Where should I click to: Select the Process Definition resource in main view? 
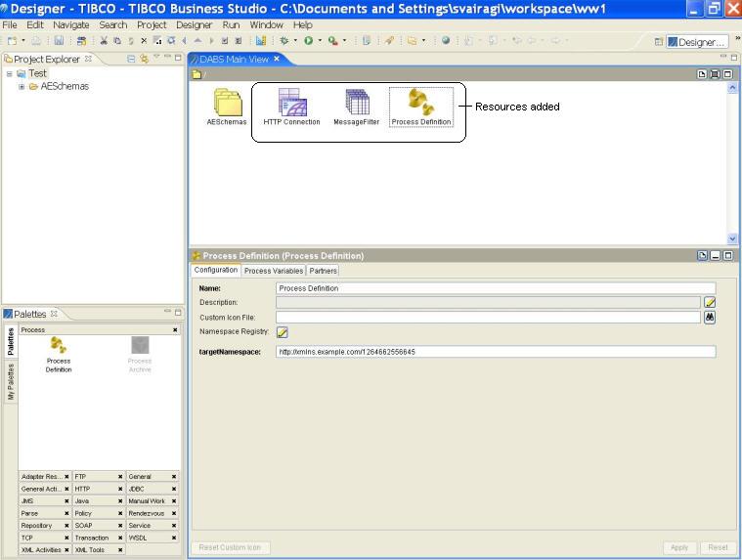tap(421, 107)
